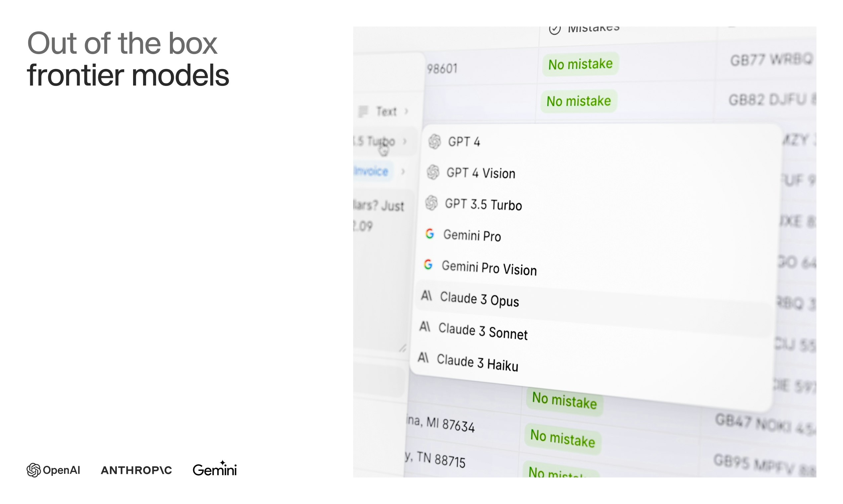843x504 pixels.
Task: Click the OpenAI icon beside GPT 4 Vision
Action: 433,172
